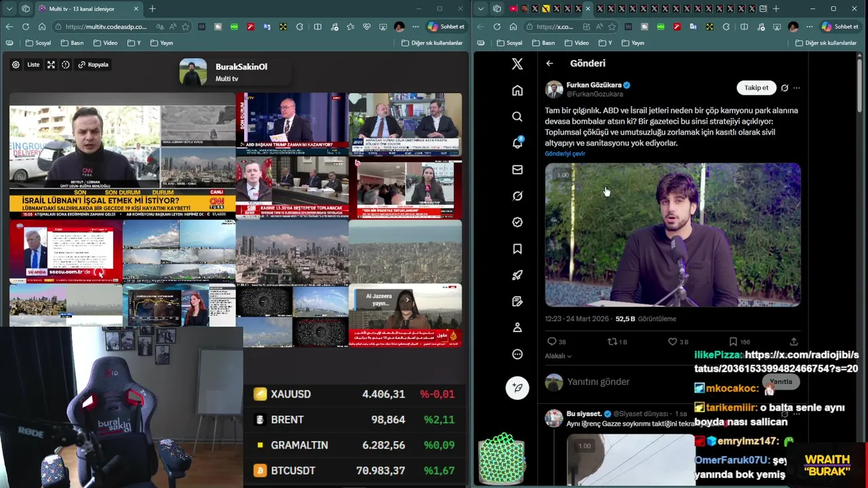Click the BRENT price row
Screen dimensions: 868x488
(354, 420)
